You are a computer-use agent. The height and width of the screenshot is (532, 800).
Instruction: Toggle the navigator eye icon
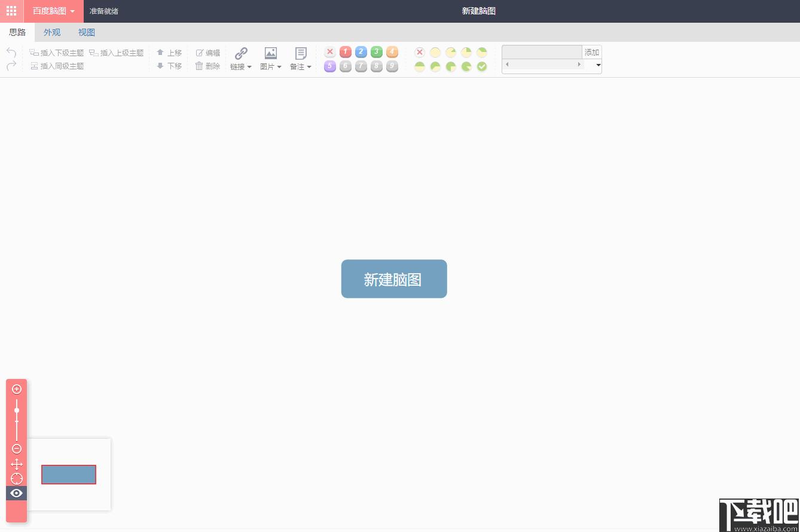[x=17, y=493]
